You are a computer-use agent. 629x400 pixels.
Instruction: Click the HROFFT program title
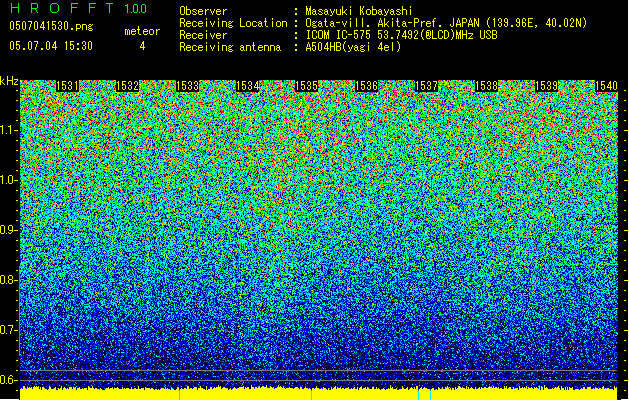click(62, 8)
